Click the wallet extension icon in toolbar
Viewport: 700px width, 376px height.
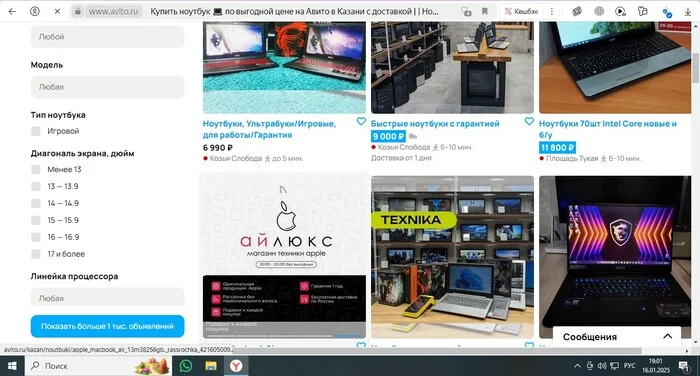click(x=577, y=12)
